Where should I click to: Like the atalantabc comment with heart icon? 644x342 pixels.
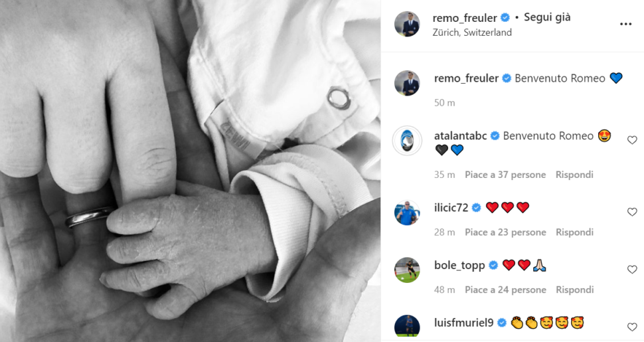pos(632,140)
